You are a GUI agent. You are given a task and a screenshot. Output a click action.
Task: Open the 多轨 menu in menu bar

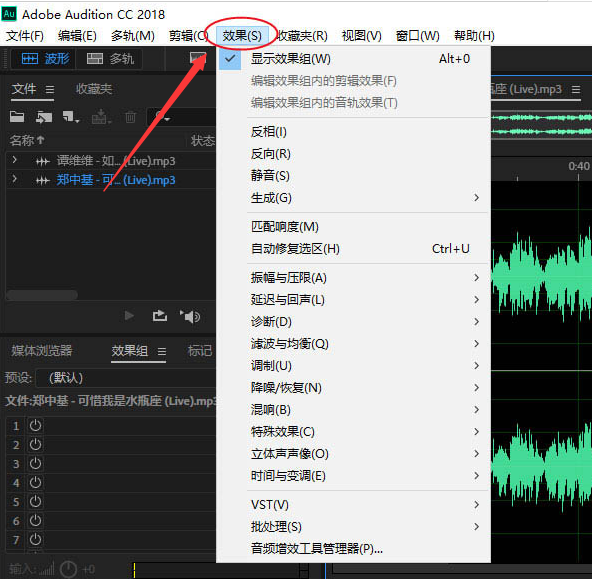133,36
